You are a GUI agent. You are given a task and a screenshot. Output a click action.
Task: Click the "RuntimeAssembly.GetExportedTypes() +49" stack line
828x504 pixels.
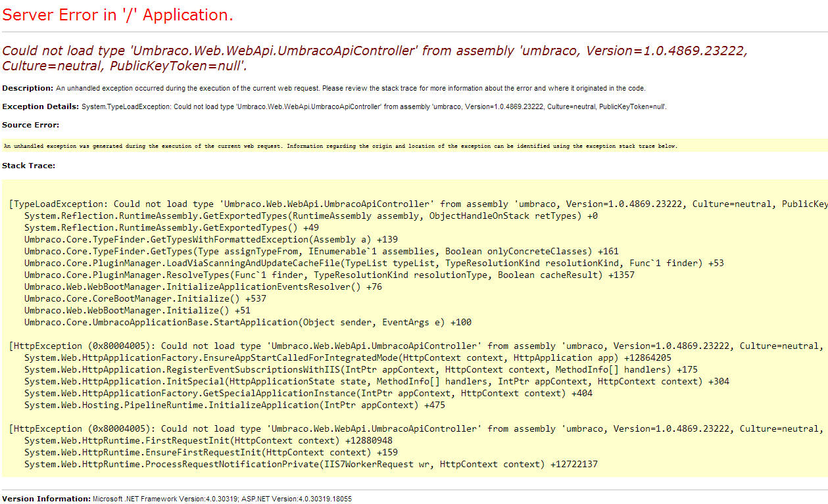coord(171,227)
